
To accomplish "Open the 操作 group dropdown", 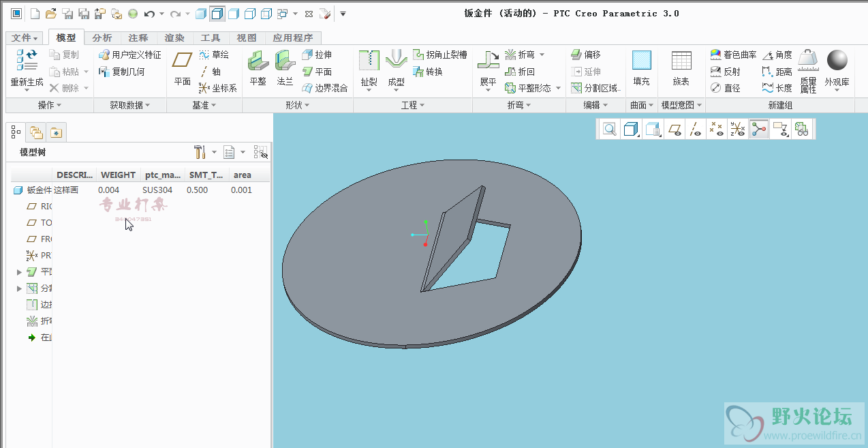I will tap(50, 105).
